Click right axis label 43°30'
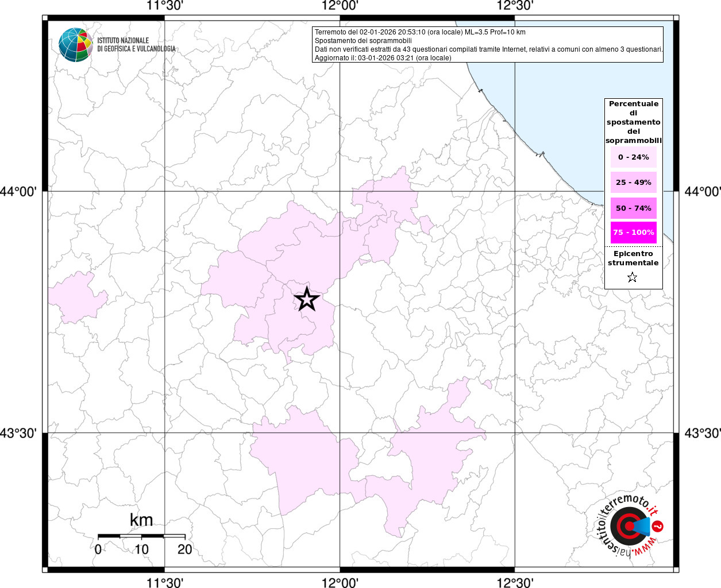Image resolution: width=721 pixels, height=588 pixels. coord(703,433)
